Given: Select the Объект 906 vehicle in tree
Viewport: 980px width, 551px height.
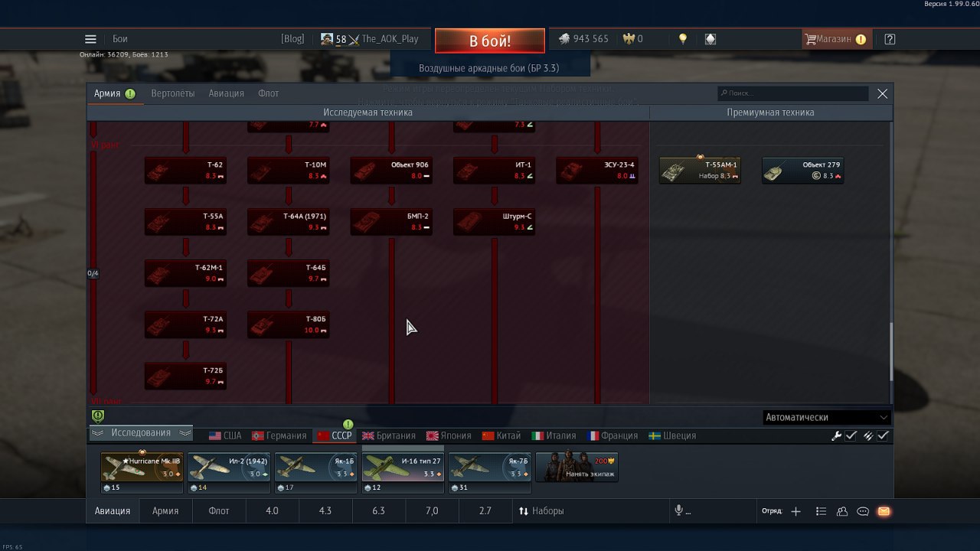Looking at the screenshot, I should (391, 170).
